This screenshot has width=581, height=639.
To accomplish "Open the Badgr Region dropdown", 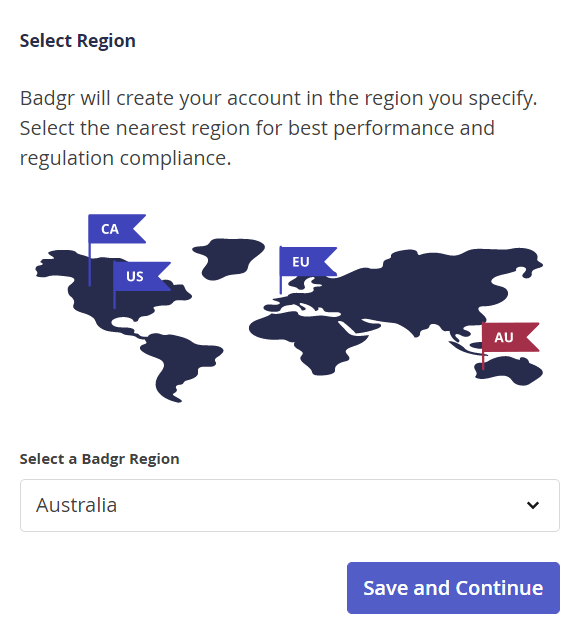I will click(290, 505).
